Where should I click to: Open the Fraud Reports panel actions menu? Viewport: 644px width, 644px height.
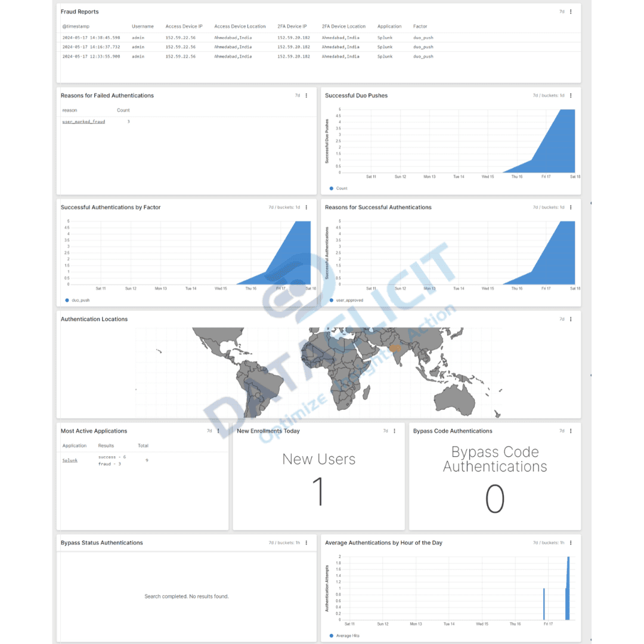(x=571, y=11)
